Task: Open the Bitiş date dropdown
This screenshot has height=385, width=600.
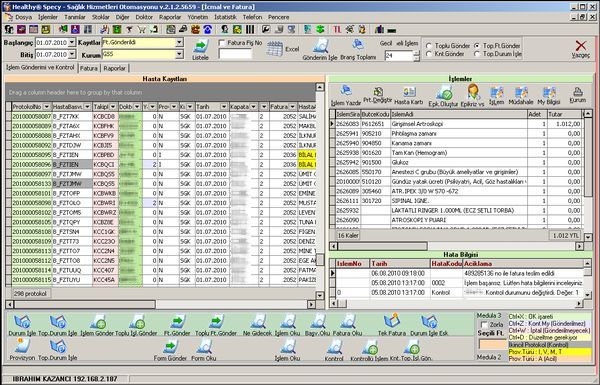Action: coord(72,55)
